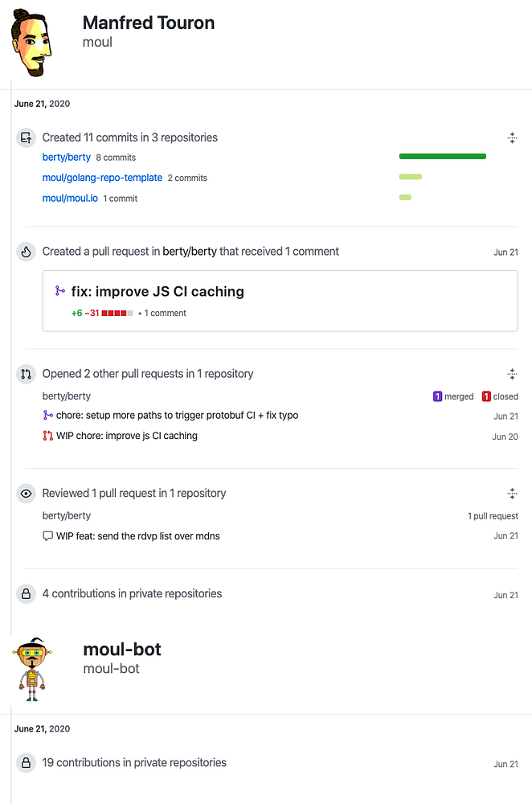The image size is (532, 804).
Task: Click the comment icon beside WIP feat rdvp list
Action: pyautogui.click(x=47, y=536)
